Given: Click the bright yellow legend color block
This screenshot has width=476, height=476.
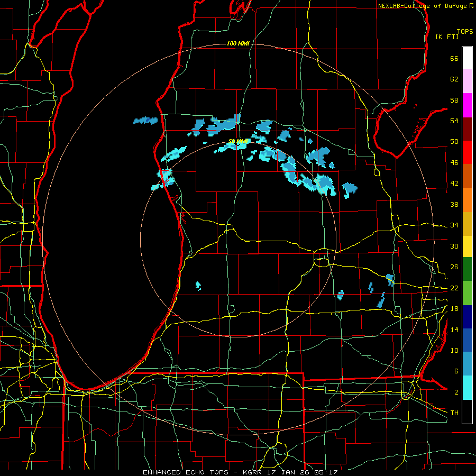Looking at the screenshot, I should coord(467,246).
